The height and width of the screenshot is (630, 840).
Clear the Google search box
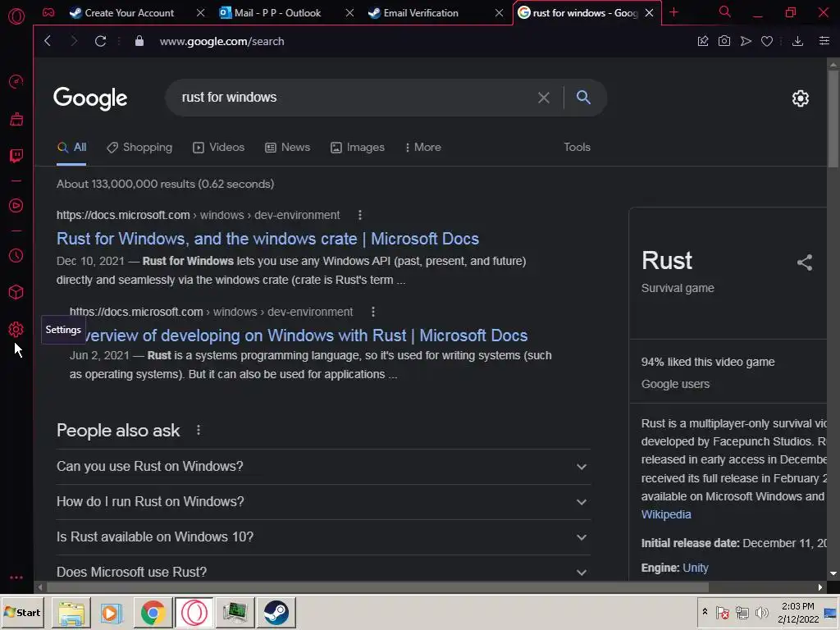(x=544, y=98)
